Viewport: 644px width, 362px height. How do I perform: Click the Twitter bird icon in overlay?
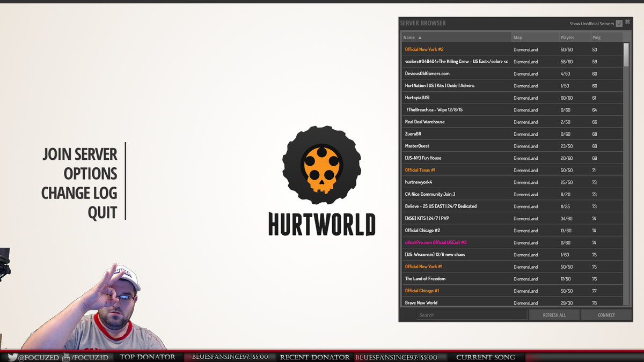click(12, 357)
